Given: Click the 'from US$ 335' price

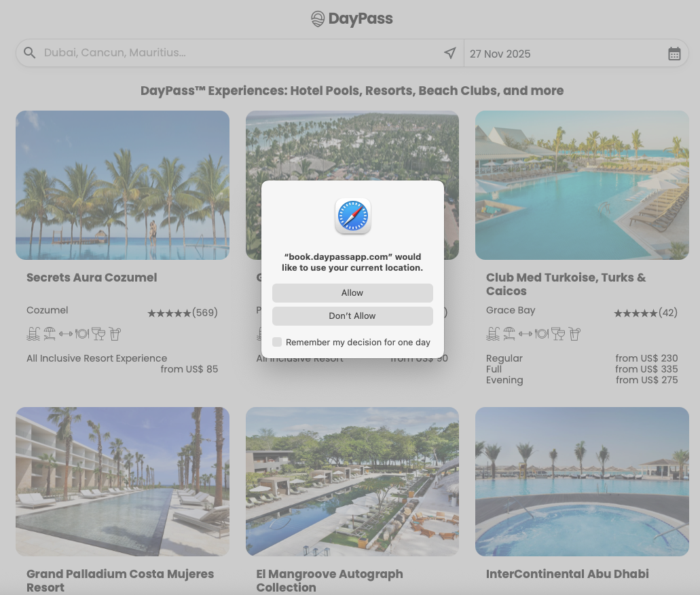Looking at the screenshot, I should click(646, 369).
